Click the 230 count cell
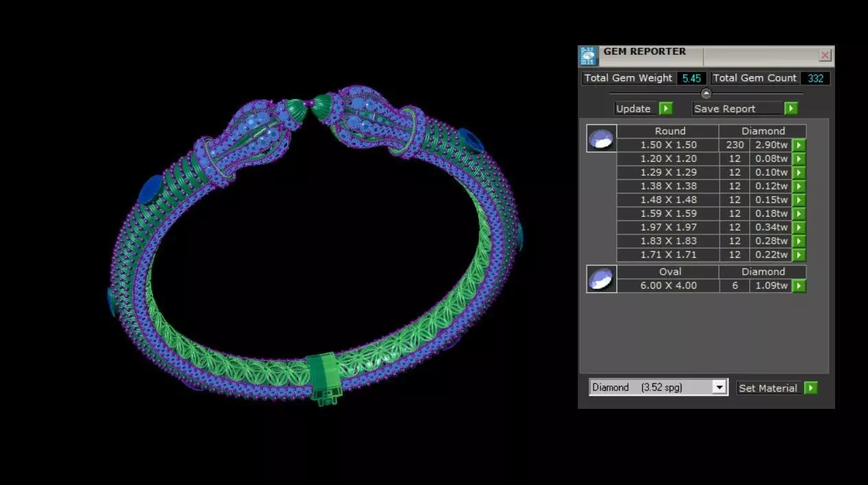868x485 pixels. pyautogui.click(x=734, y=145)
